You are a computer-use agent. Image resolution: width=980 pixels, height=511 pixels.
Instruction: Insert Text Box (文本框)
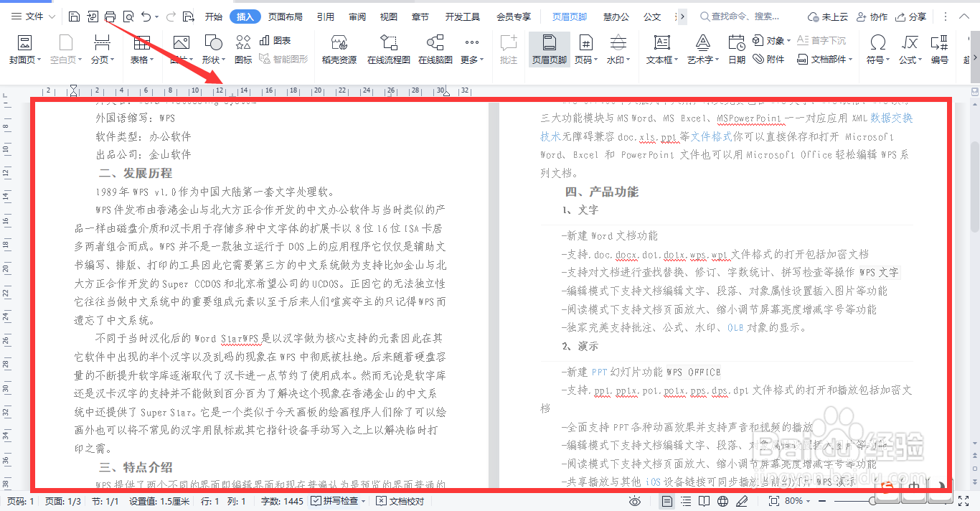click(x=661, y=50)
